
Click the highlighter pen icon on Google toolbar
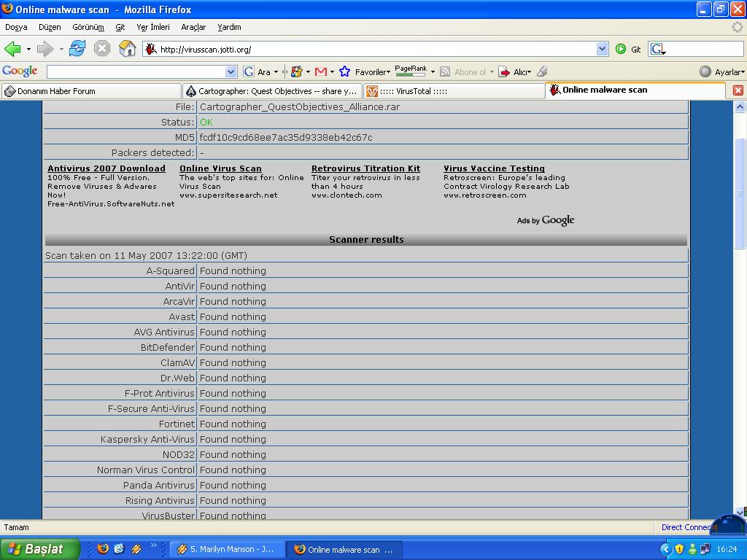(542, 71)
